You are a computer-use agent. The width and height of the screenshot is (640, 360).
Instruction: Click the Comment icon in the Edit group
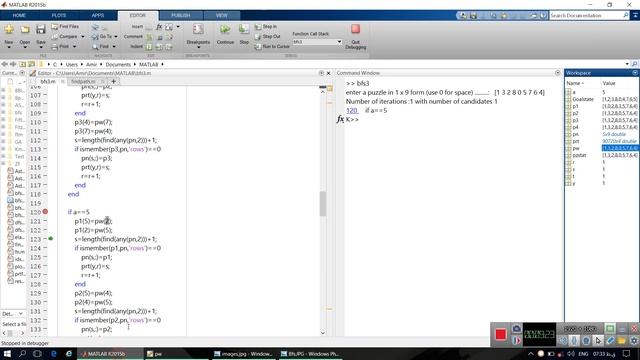(149, 37)
